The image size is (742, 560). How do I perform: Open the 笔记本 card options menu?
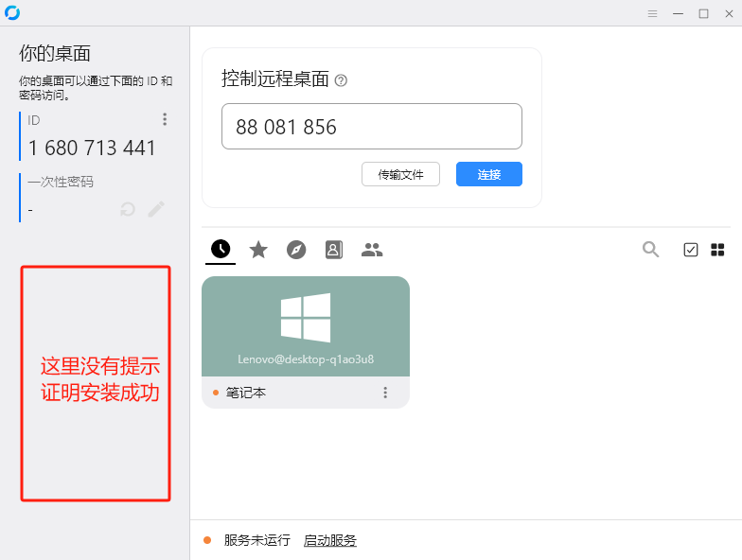[x=385, y=393]
